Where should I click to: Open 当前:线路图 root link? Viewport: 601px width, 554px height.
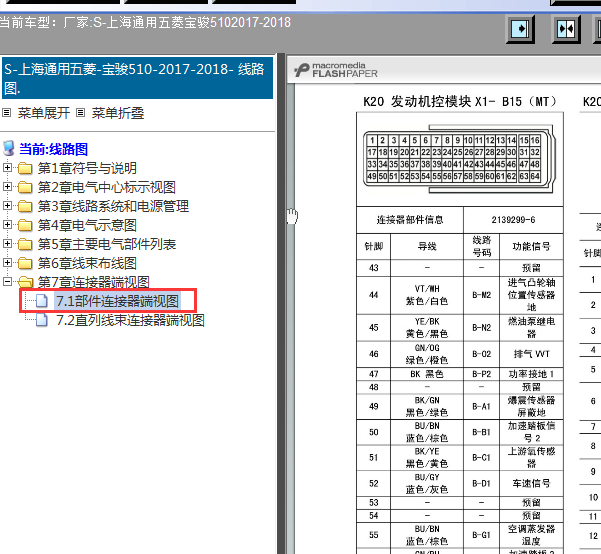54,149
